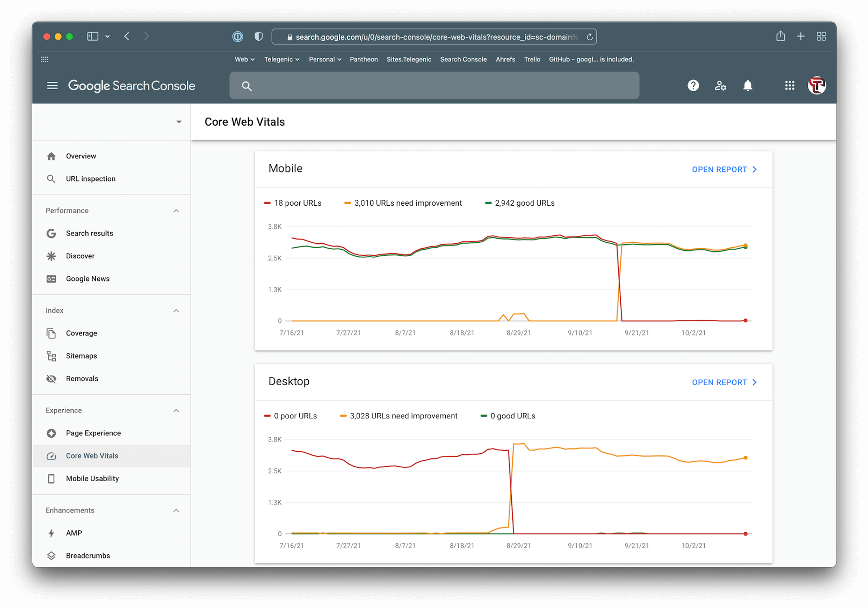Open the Safari privacy shield icon
The image size is (868, 609).
pos(259,37)
